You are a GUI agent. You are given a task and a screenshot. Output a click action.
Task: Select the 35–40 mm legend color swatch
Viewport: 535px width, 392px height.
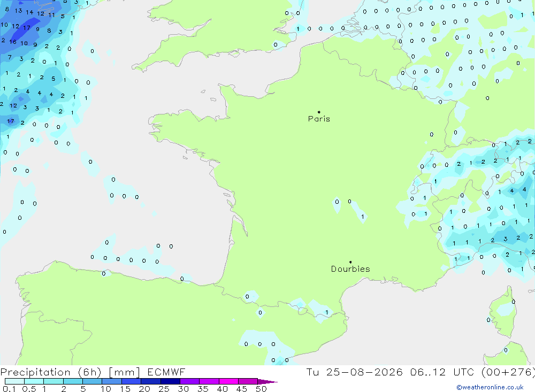[209, 381]
